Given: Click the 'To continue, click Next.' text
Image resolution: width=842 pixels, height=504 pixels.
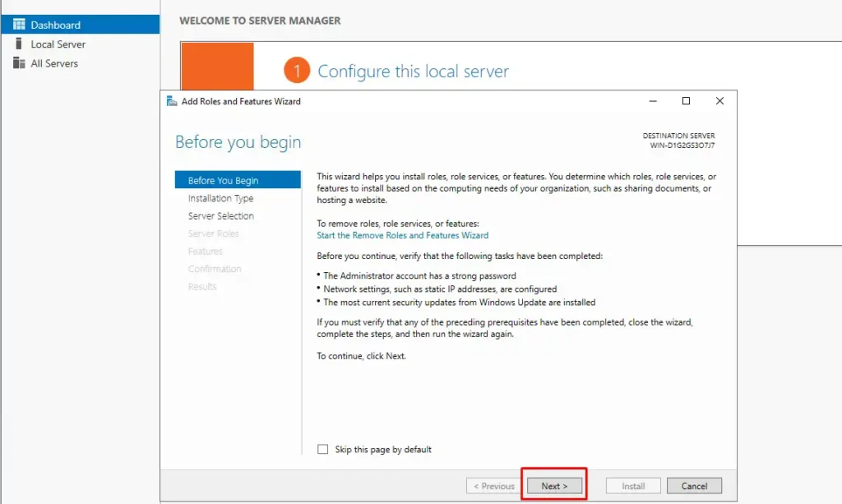Looking at the screenshot, I should click(x=362, y=356).
